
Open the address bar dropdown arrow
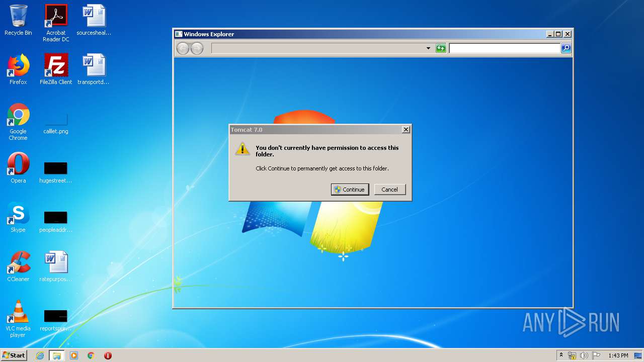428,48
